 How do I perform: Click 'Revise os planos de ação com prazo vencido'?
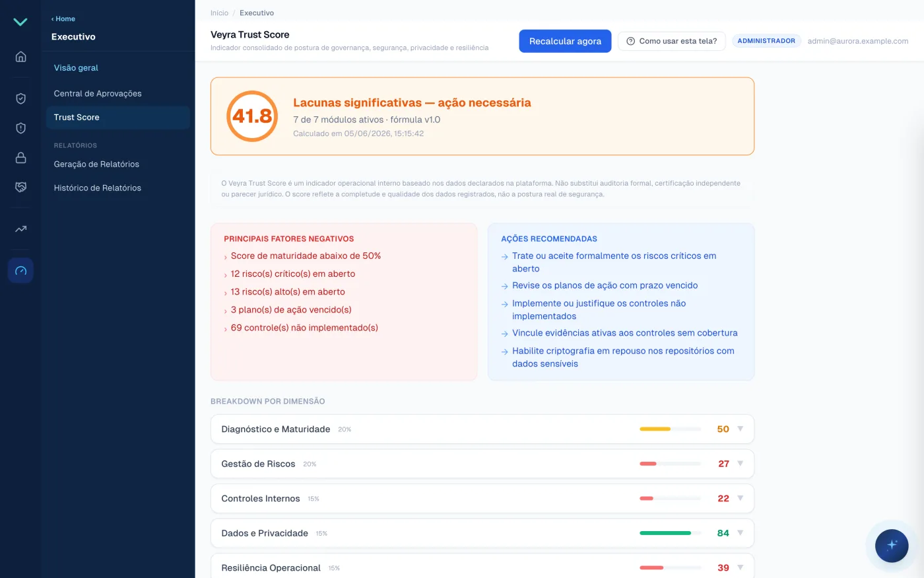[x=605, y=286]
